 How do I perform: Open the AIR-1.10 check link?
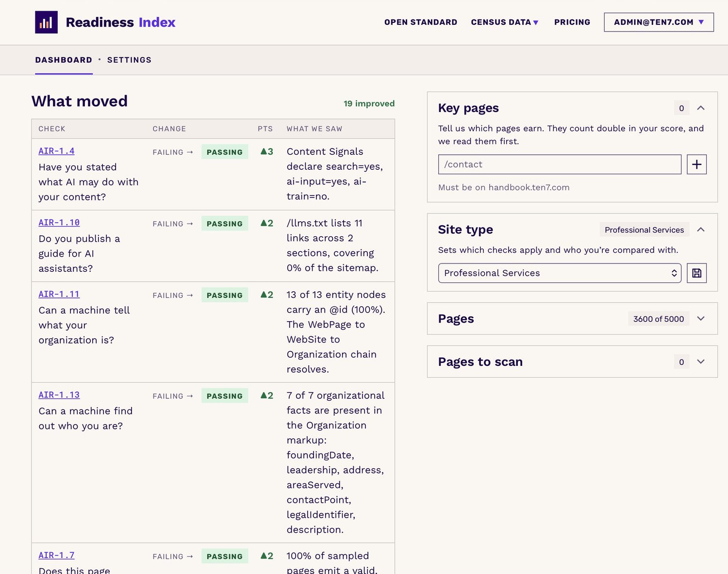pos(59,222)
